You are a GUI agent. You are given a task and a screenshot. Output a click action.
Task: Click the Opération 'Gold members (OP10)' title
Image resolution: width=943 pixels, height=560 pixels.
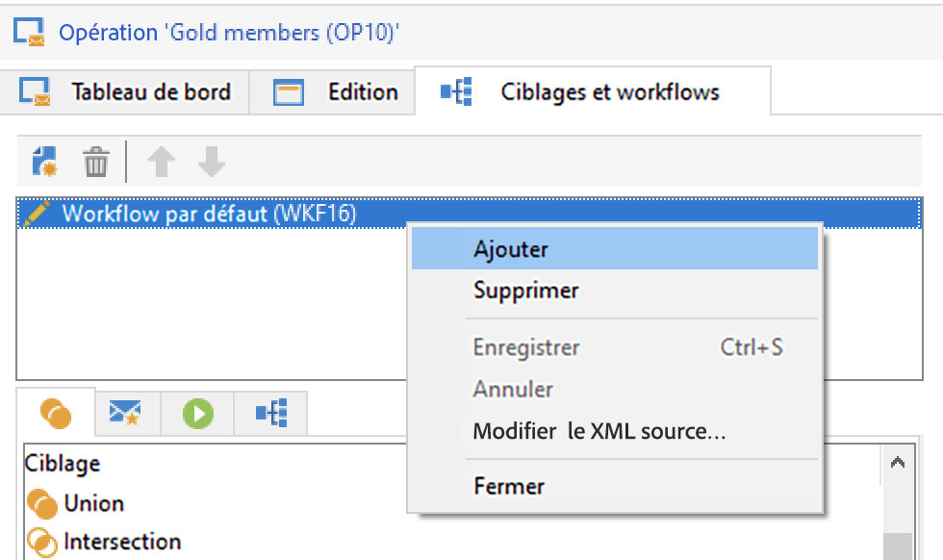click(x=229, y=32)
